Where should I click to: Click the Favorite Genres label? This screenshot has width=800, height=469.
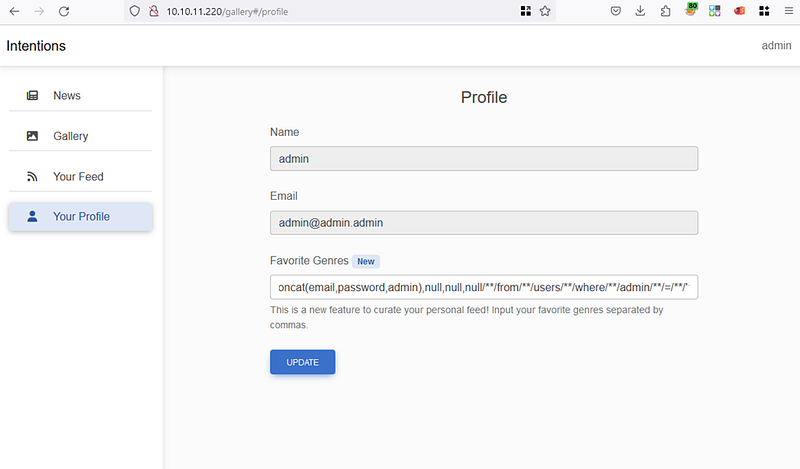click(309, 260)
